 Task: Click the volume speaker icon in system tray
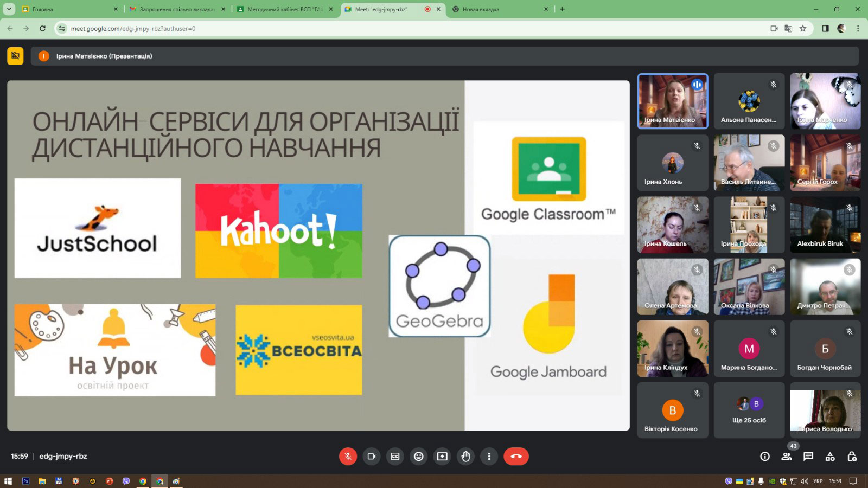[x=804, y=481]
